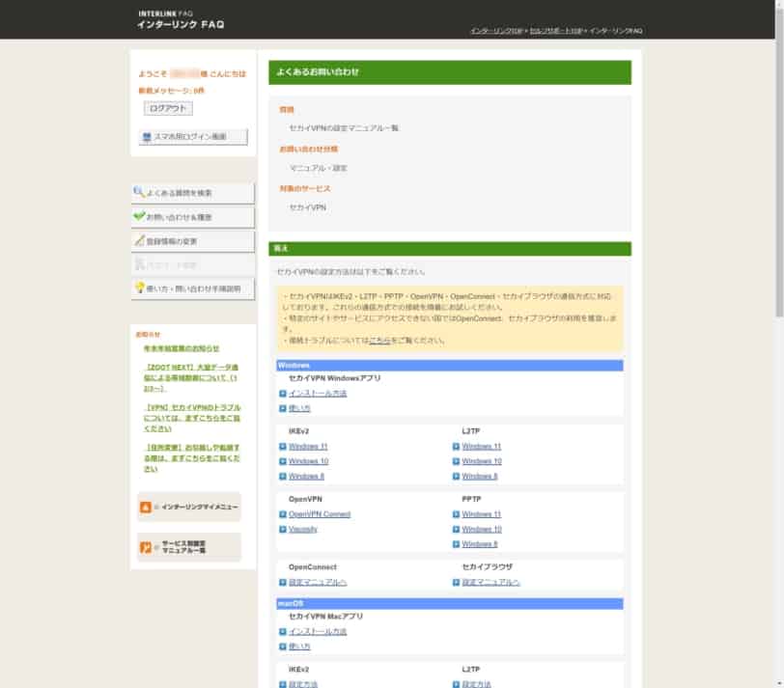
Task: Click arrow icon beside IKEv2 Windows 10
Action: tap(283, 461)
